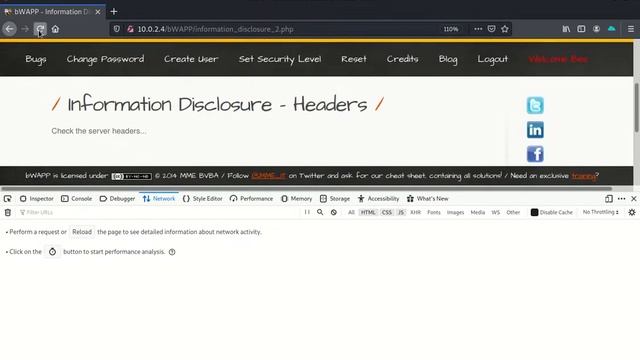
Task: Toggle the browser sidebar view
Action: click(x=581, y=29)
